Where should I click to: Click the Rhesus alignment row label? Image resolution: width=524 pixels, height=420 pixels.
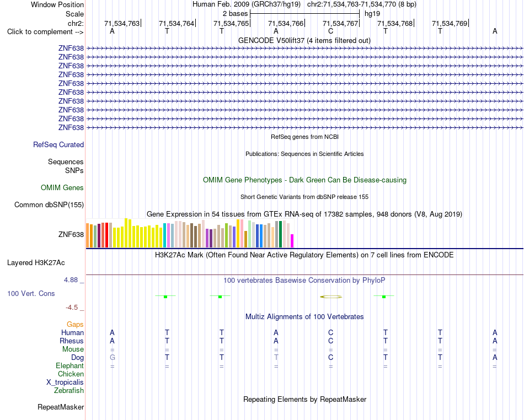point(72,341)
